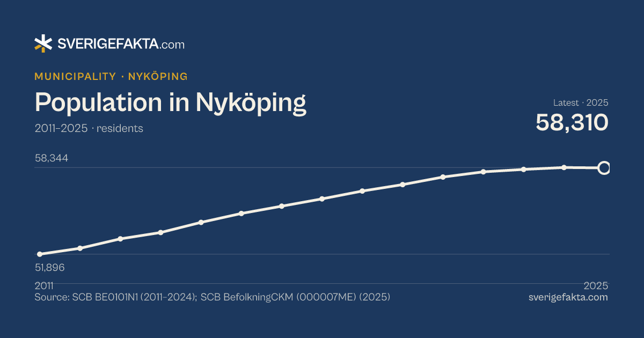Click the Sverigefakta asterisk logo icon
This screenshot has height=338, width=644.
point(43,43)
